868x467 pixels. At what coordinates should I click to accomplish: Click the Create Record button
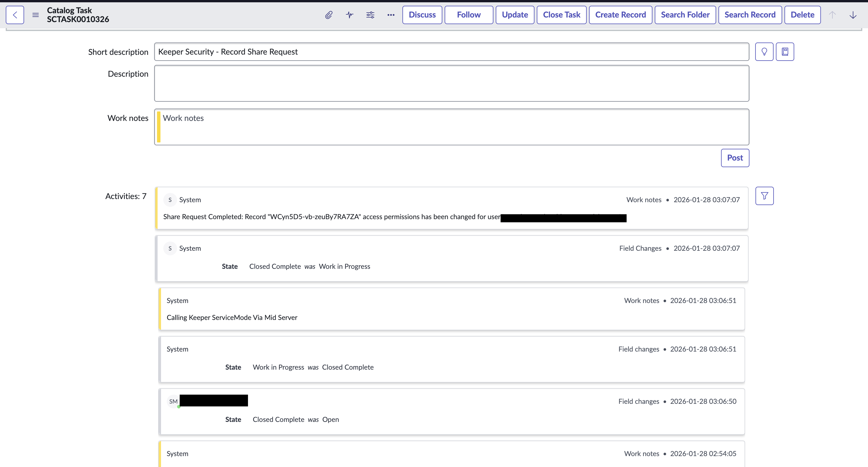click(620, 15)
